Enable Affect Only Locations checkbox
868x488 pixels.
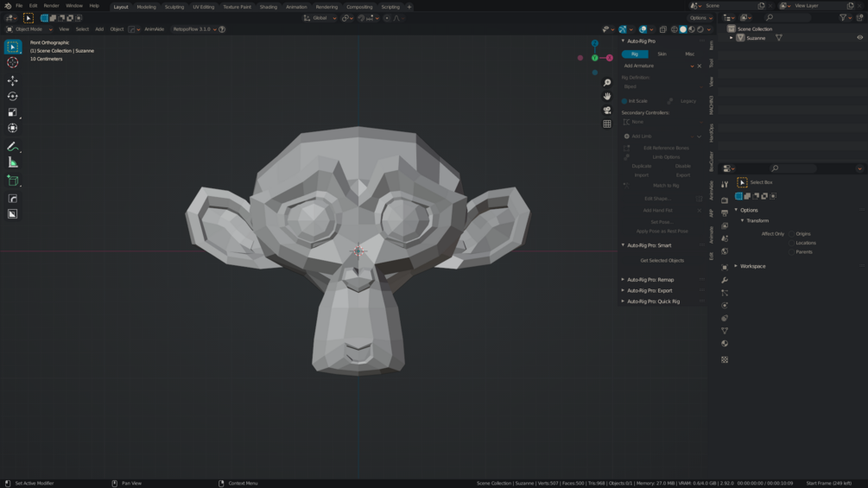pos(792,243)
